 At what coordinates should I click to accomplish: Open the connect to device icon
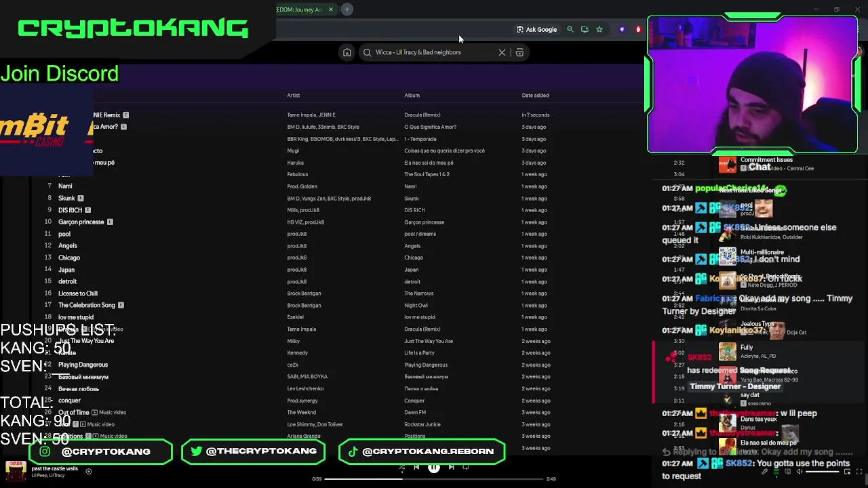(x=788, y=472)
